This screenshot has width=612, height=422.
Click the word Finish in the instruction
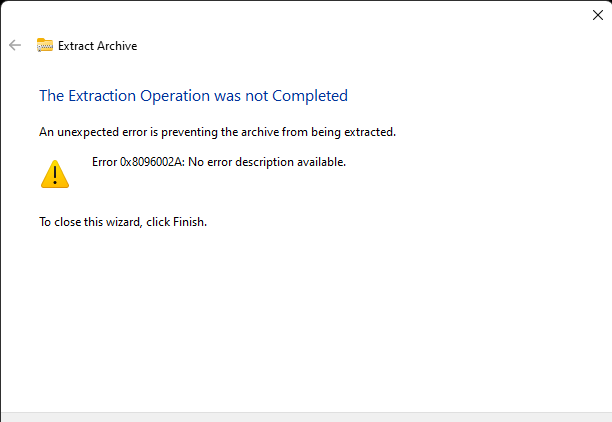(x=189, y=222)
